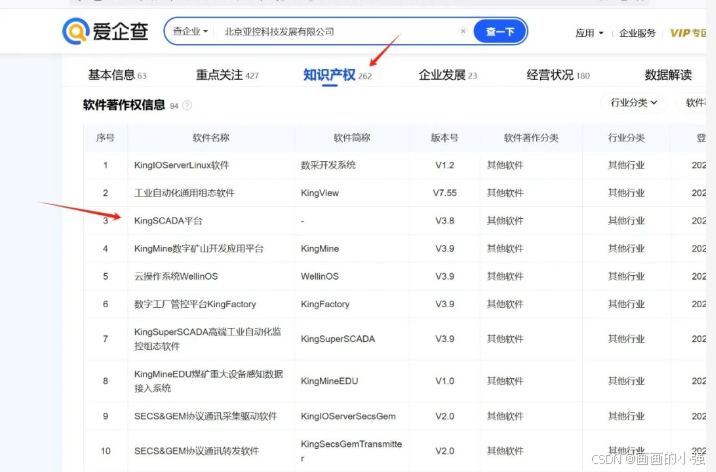Click the 数采开发系统 short name cell
Image resolution: width=716 pixels, height=472 pixels.
click(328, 165)
